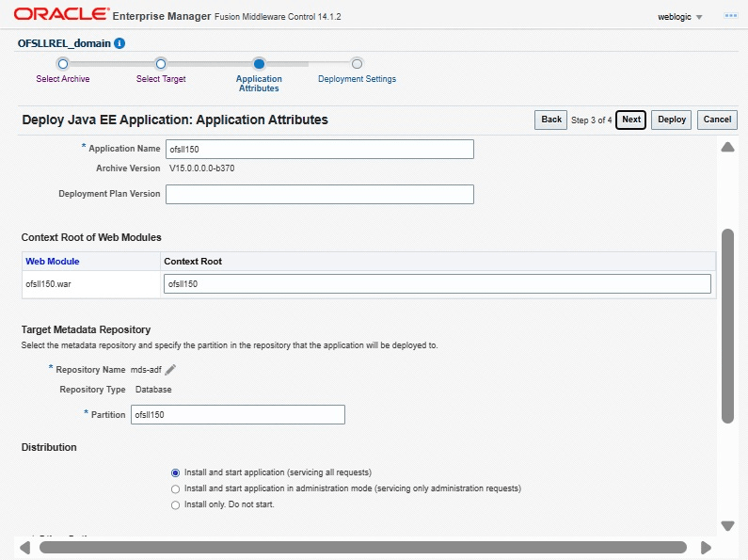
Task: Click the Step 3 of 4 indicator
Action: (x=592, y=120)
